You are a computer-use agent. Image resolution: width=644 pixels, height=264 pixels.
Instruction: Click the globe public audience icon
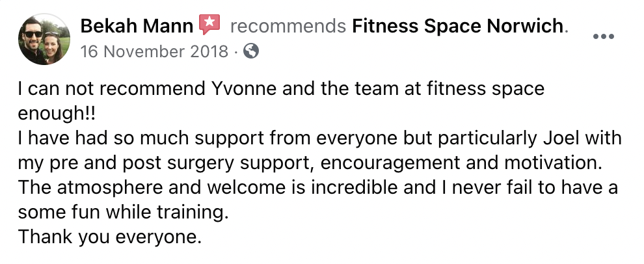[x=250, y=51]
